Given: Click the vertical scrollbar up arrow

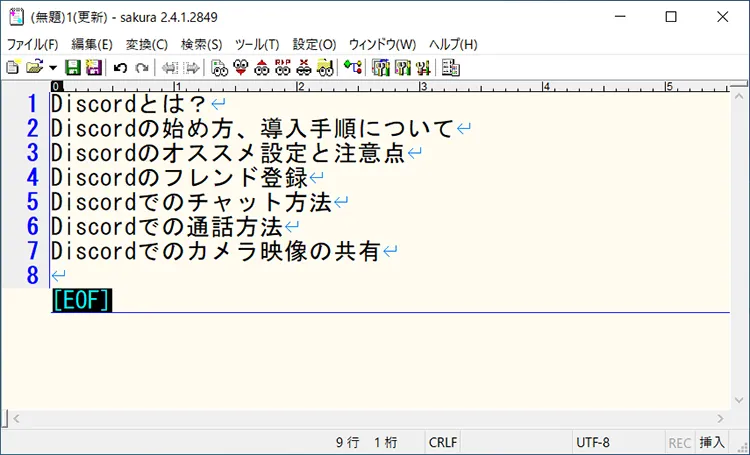Looking at the screenshot, I should pos(739,96).
